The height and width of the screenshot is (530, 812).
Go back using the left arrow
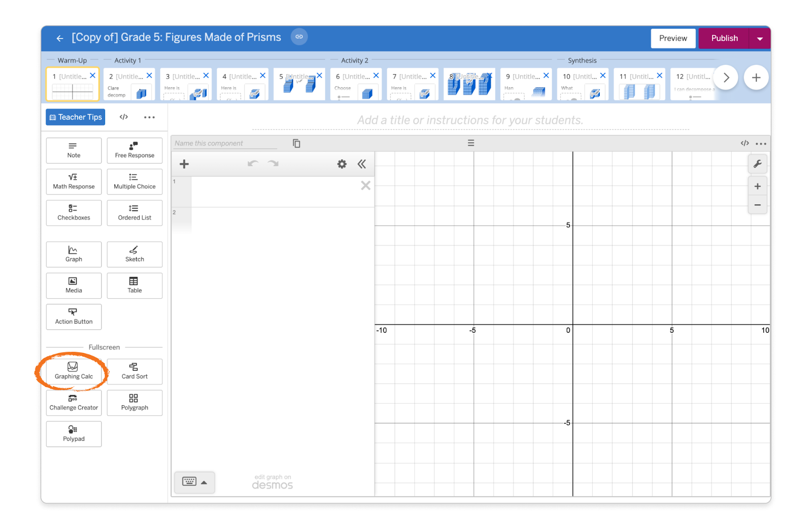click(x=60, y=38)
